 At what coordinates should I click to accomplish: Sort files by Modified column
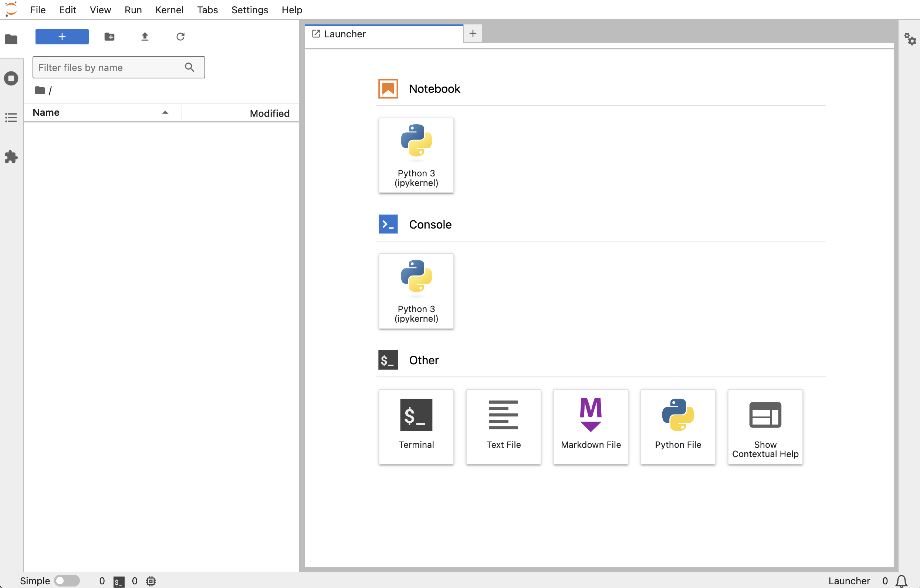point(269,113)
